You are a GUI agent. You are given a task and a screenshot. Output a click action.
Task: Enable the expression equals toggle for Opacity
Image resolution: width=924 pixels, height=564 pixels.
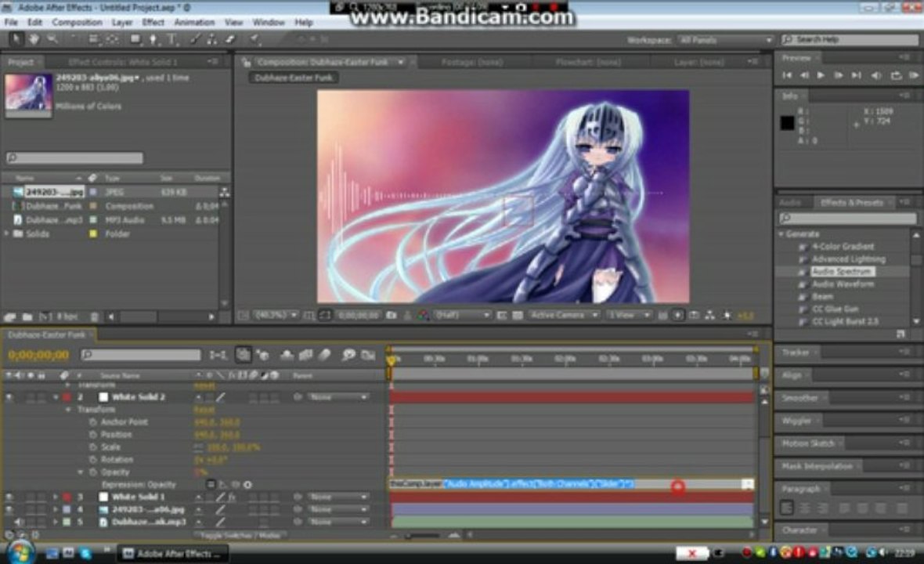point(211,484)
